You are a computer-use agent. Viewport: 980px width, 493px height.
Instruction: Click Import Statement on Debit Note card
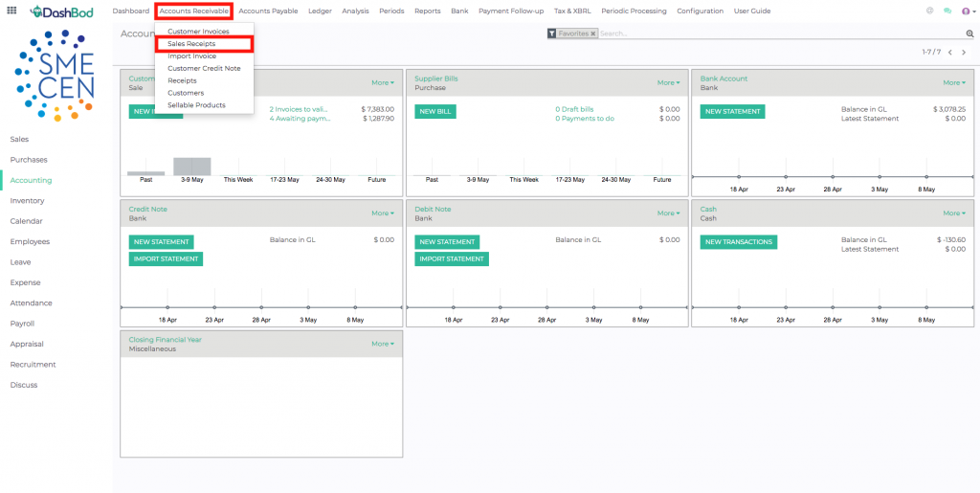point(452,258)
